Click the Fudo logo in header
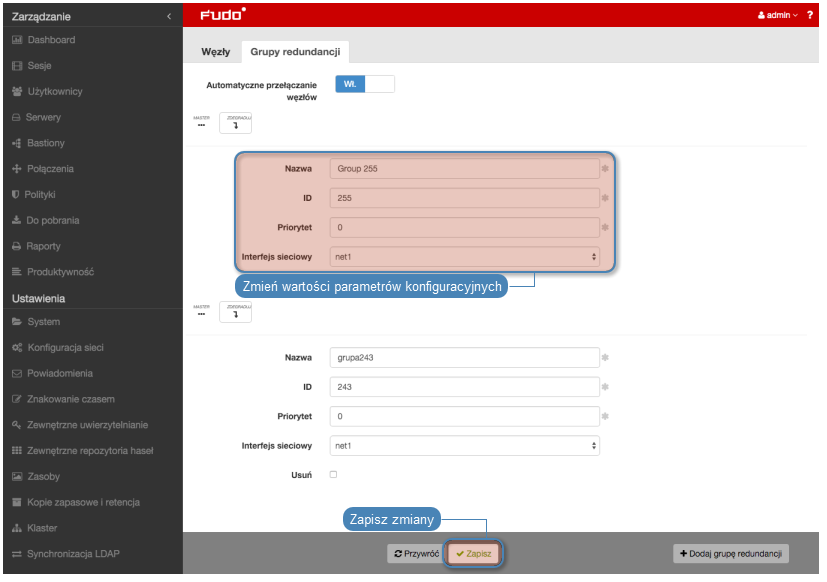Image resolution: width=827 pixels, height=582 pixels. click(223, 14)
